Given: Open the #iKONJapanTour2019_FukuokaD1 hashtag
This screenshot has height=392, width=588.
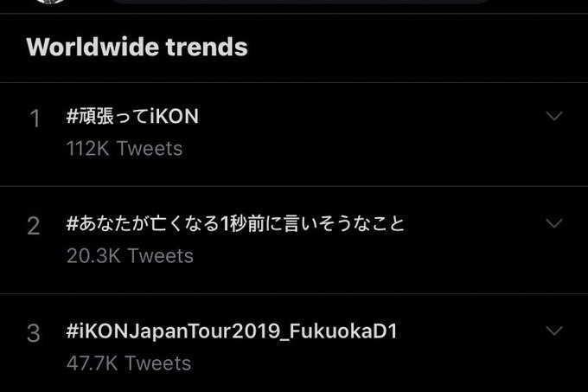Looking at the screenshot, I should (232, 331).
